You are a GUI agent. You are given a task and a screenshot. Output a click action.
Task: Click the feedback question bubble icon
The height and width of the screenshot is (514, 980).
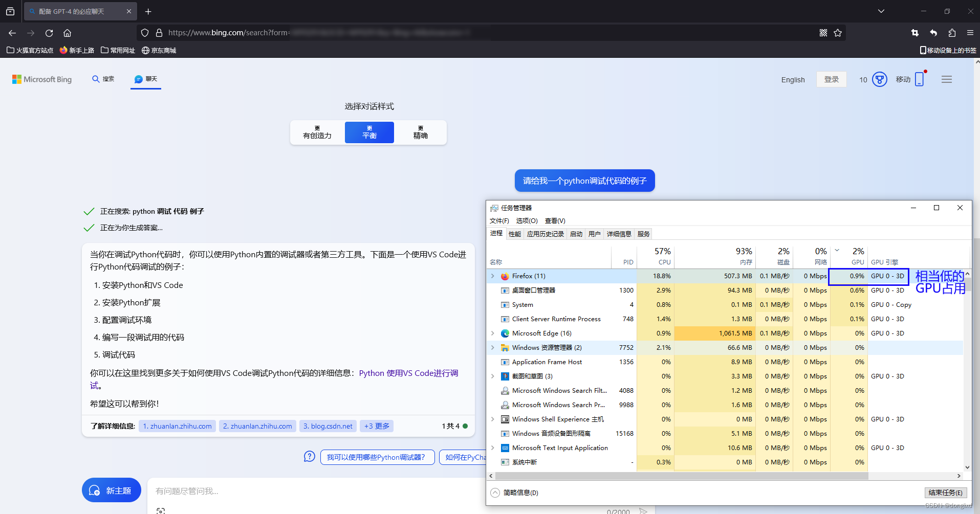[309, 456]
